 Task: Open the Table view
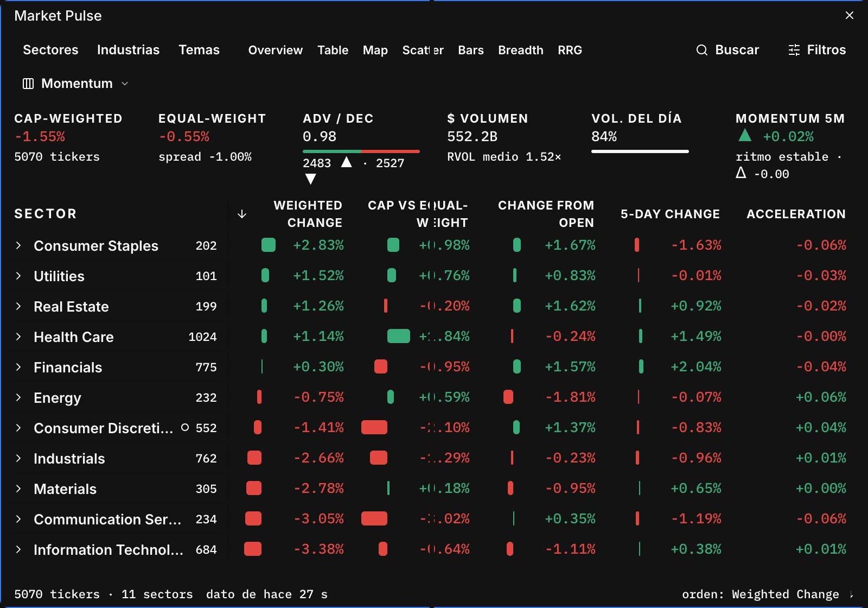[333, 50]
